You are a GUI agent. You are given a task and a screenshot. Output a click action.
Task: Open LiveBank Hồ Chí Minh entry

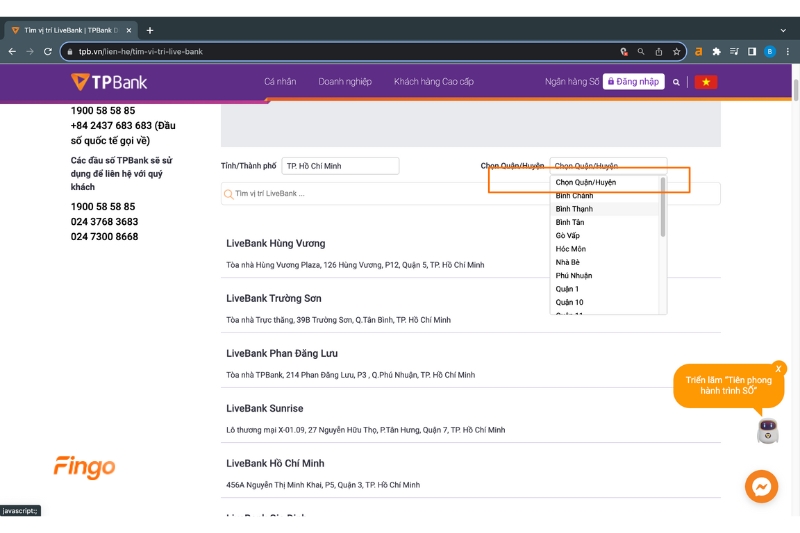(275, 464)
